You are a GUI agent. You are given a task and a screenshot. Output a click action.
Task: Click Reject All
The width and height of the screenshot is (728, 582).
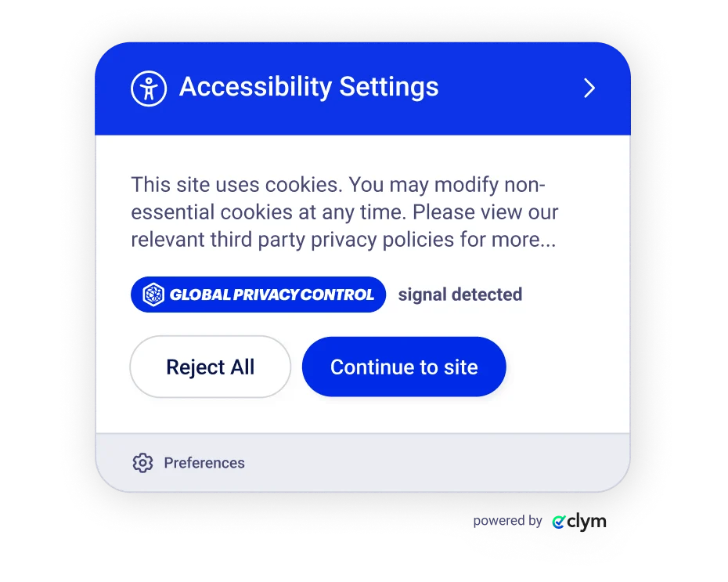point(210,367)
